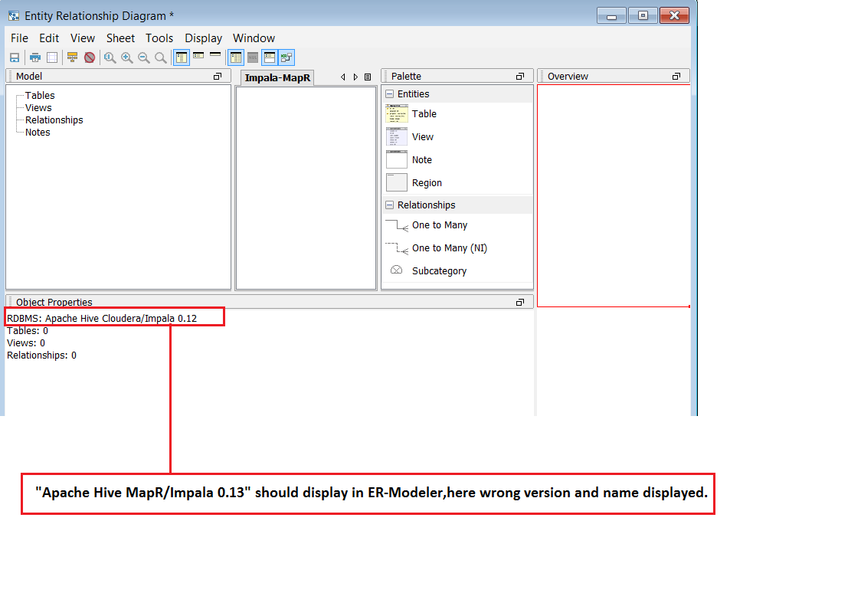Open the Tools menu
861x616 pixels.
click(x=159, y=38)
